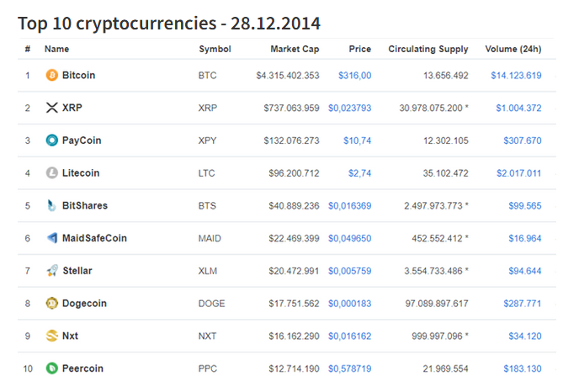Click Nxt volume $34.120

point(525,336)
